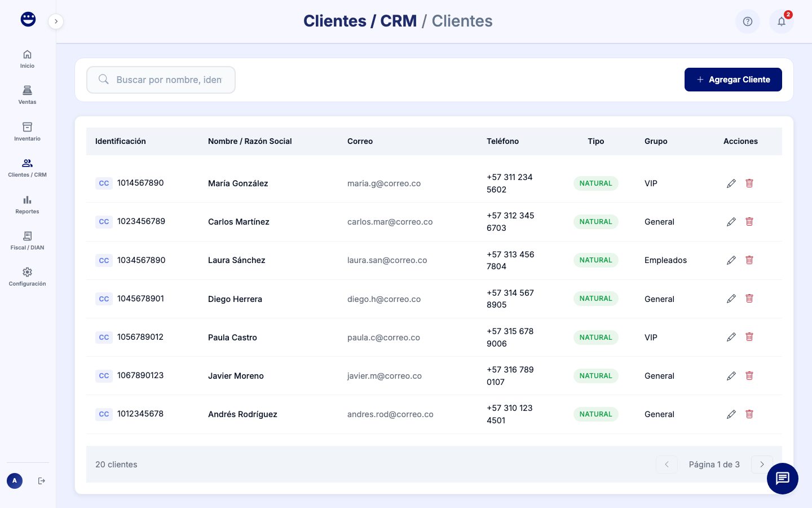Open the Ventas section icon
This screenshot has width=812, height=508.
coord(27,90)
